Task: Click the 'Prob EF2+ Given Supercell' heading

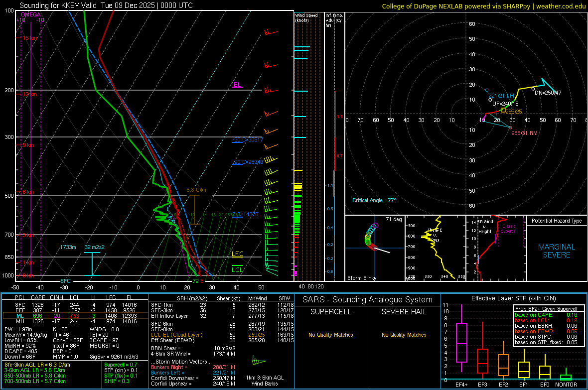Action: [546, 309]
